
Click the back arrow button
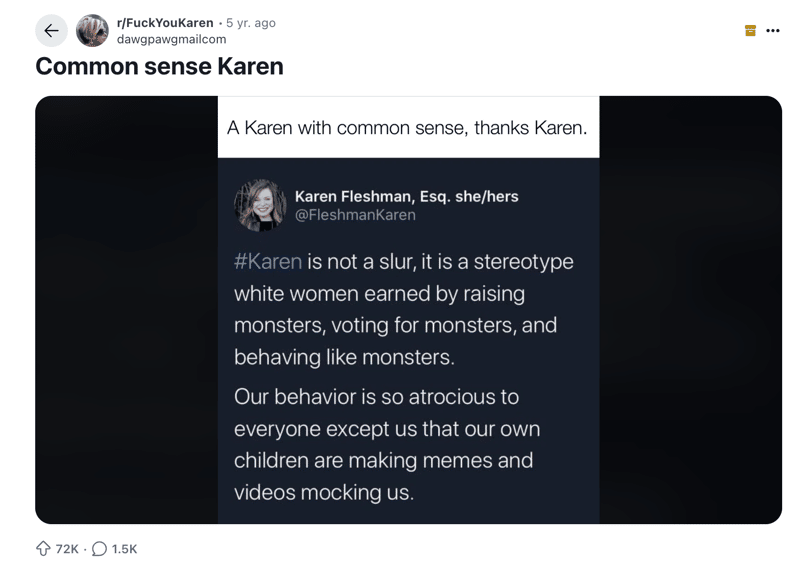[x=51, y=31]
